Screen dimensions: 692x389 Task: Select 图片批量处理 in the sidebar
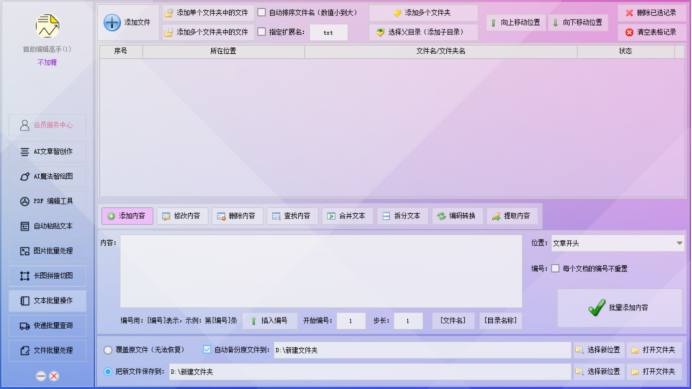[x=47, y=251]
